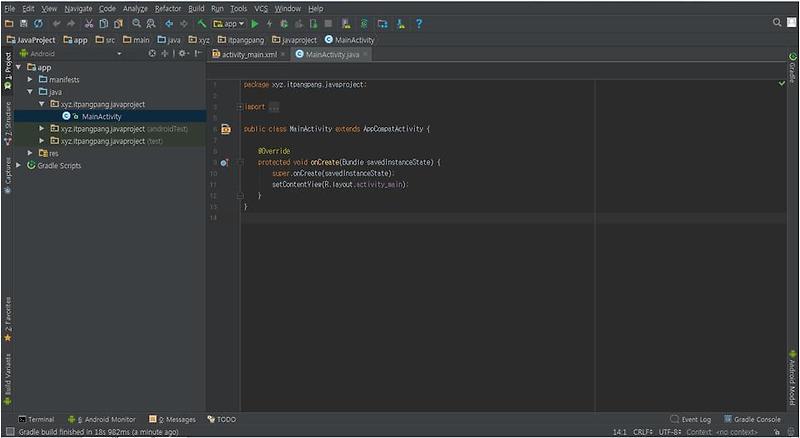Click the Cut scissors icon in the toolbar
This screenshot has height=438, width=800.
point(88,23)
